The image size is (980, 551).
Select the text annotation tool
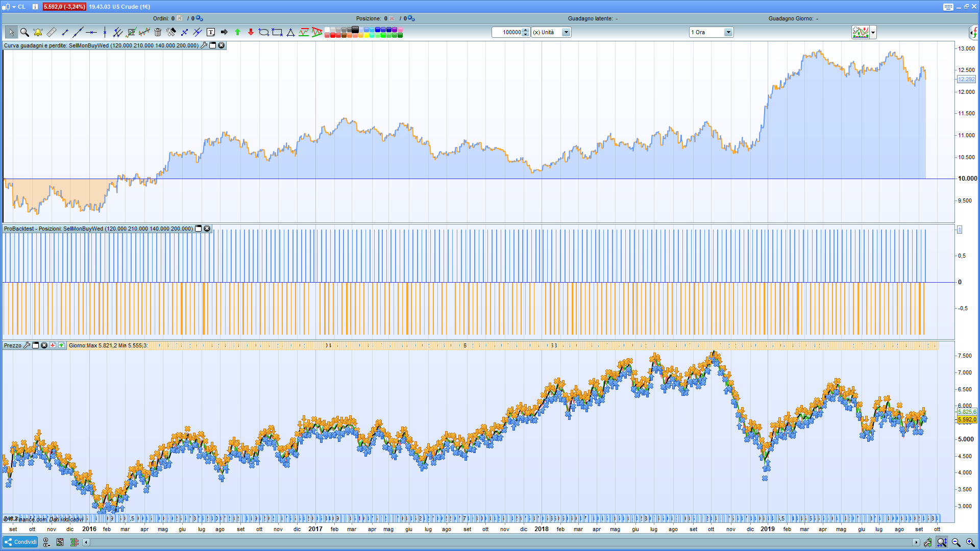(x=211, y=32)
